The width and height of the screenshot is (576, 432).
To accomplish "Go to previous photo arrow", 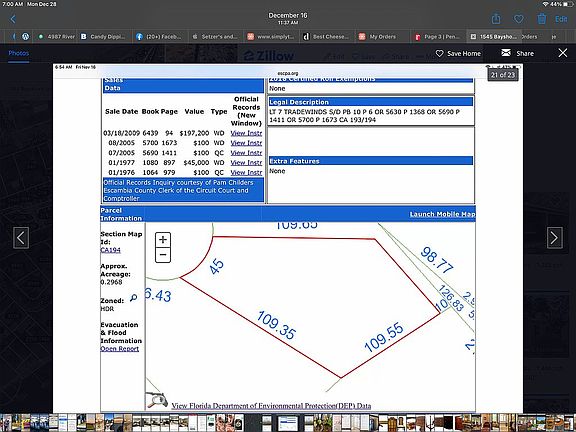I will pyautogui.click(x=21, y=238).
